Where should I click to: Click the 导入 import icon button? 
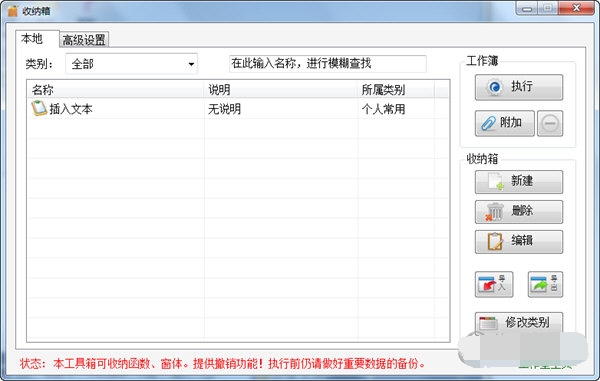pos(494,284)
